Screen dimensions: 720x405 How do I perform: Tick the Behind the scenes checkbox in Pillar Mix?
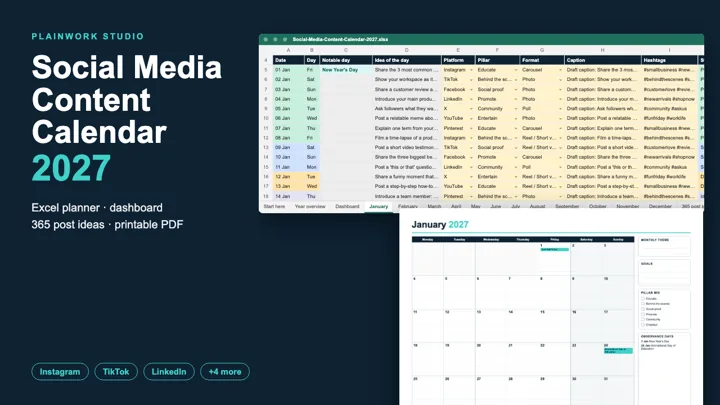pos(643,304)
